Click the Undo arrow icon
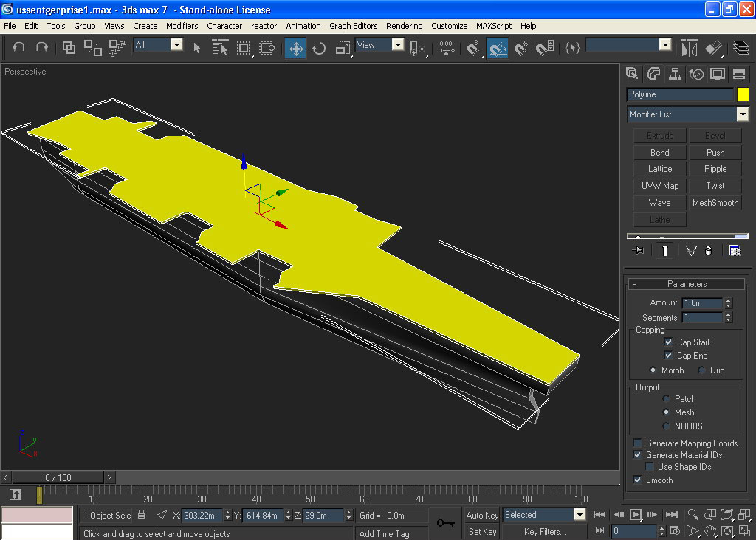Screen dimensions: 756x540 click(18, 47)
